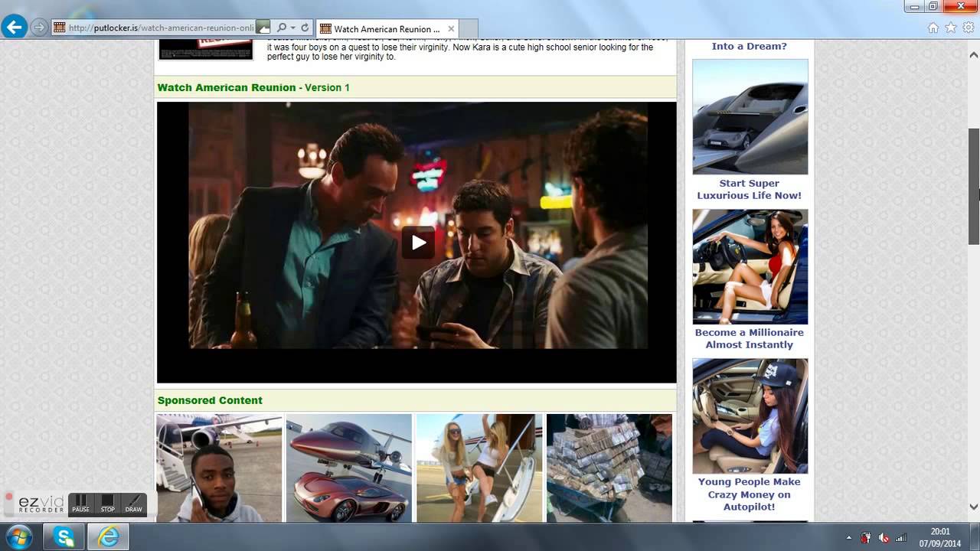980x551 pixels.
Task: Click the network signal tray icon
Action: click(x=901, y=537)
